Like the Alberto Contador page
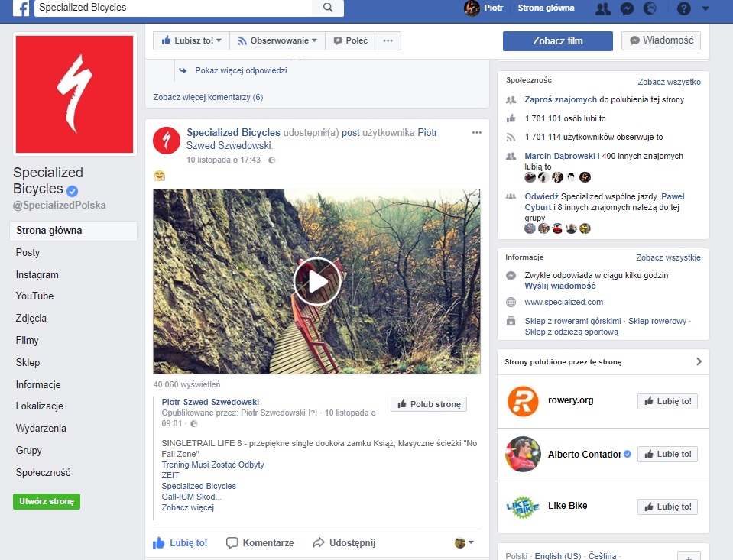Image resolution: width=733 pixels, height=560 pixels. [x=667, y=454]
